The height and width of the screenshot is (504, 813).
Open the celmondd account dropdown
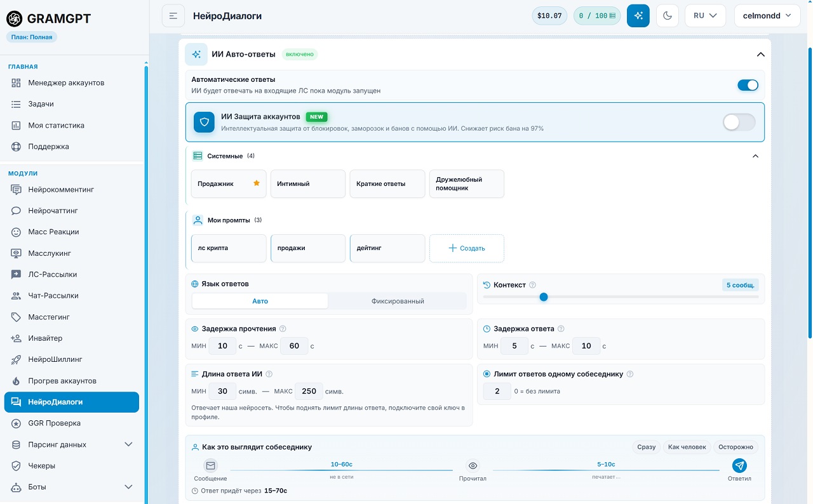point(767,16)
